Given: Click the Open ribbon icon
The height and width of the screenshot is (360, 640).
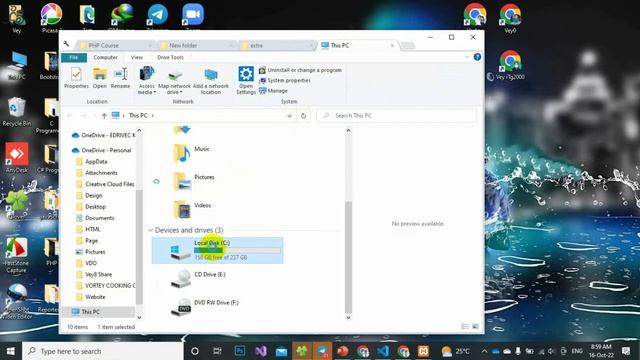Looking at the screenshot, I should click(100, 78).
